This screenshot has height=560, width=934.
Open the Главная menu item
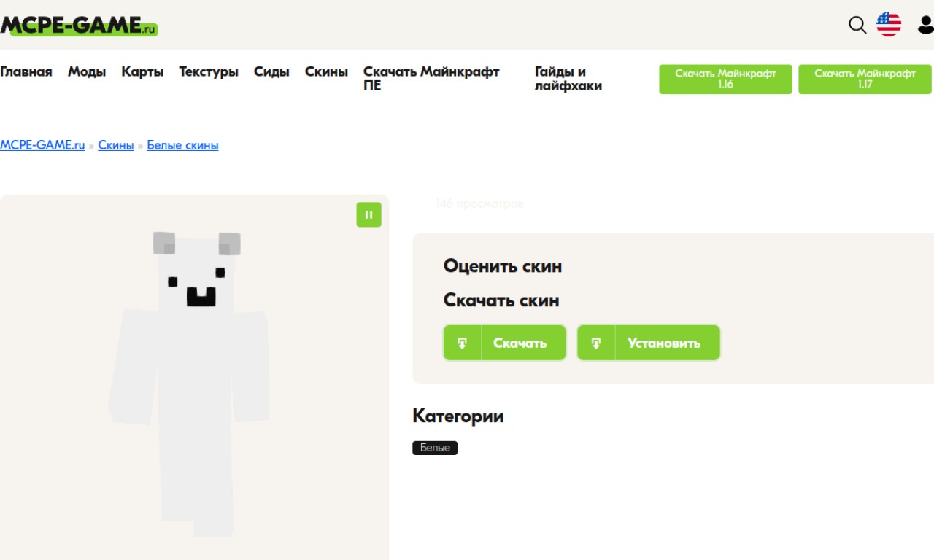pyautogui.click(x=26, y=71)
